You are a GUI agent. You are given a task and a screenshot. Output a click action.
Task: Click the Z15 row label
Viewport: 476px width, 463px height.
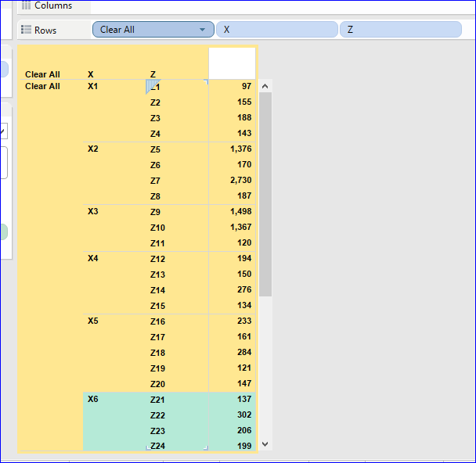pos(157,306)
